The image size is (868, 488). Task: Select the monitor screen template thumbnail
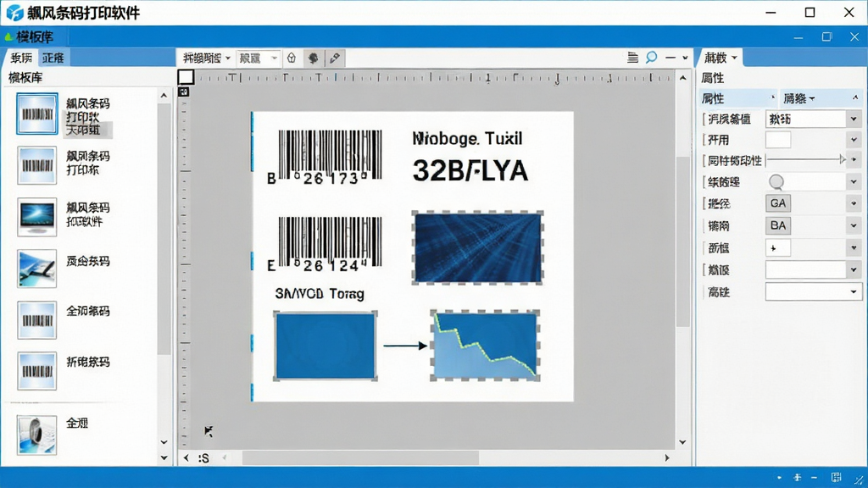pos(37,217)
